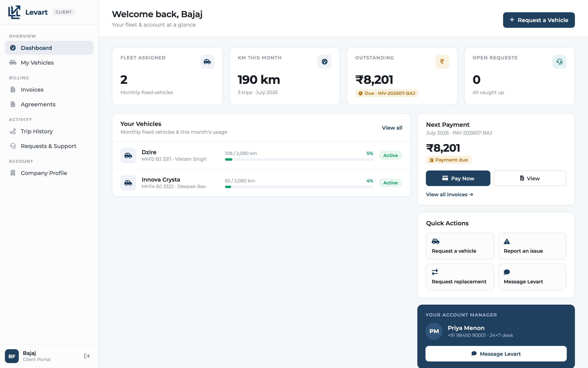Click the Dzire vehicle car icon

tap(128, 155)
